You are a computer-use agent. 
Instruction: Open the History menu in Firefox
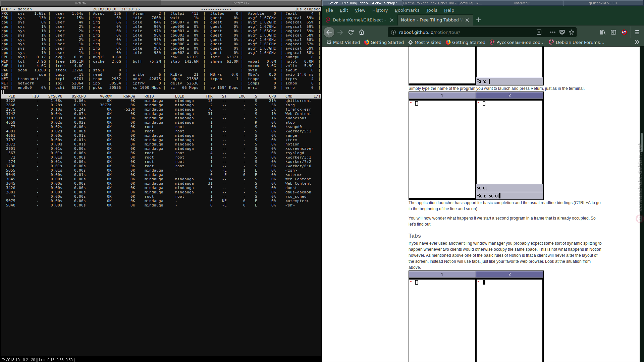pyautogui.click(x=380, y=10)
